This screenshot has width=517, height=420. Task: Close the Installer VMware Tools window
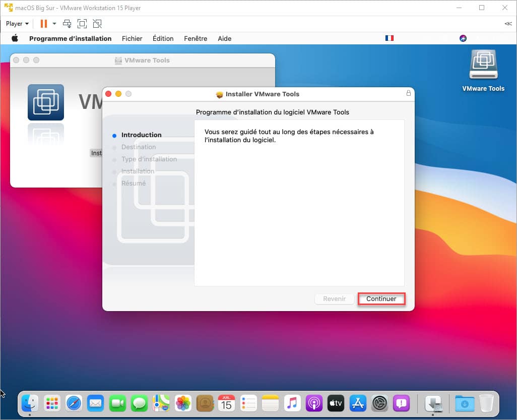coord(108,94)
